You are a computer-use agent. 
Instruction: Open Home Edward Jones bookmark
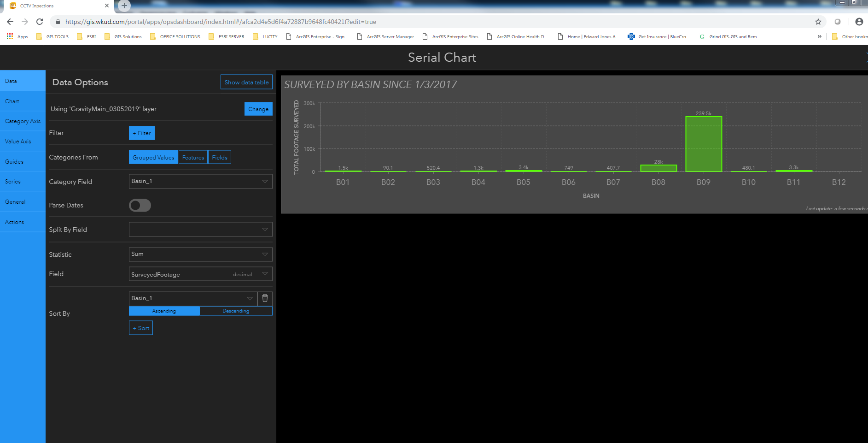pyautogui.click(x=588, y=36)
